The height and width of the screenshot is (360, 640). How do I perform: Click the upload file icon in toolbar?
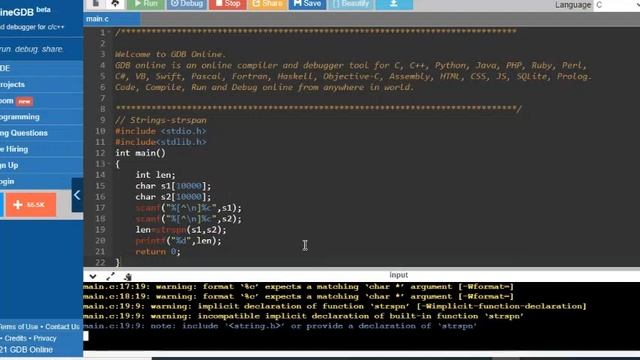pos(116,4)
